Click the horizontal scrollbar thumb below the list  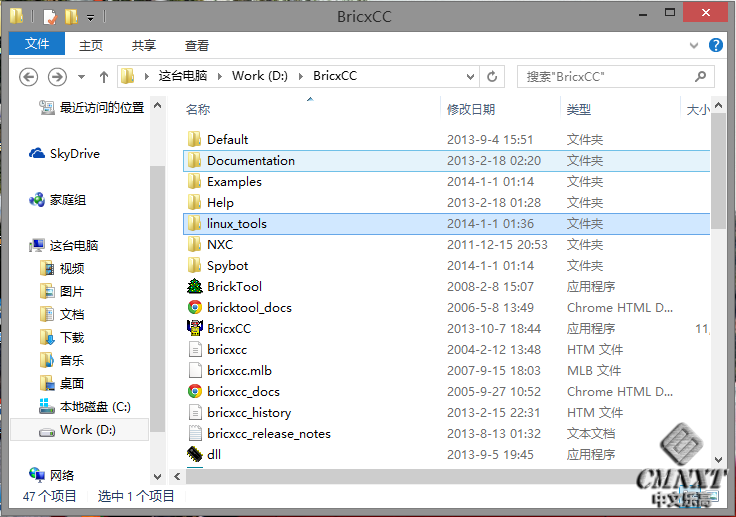[x=411, y=477]
